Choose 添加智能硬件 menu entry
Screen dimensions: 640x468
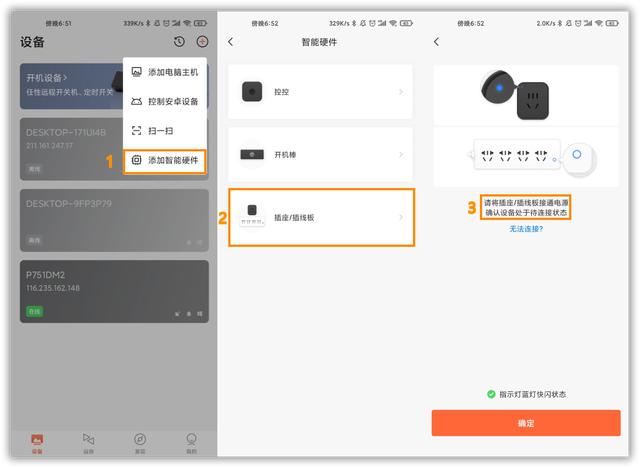pos(165,160)
